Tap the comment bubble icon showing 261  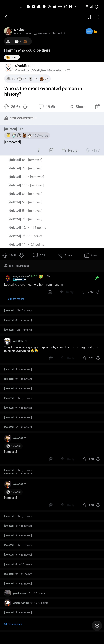click(36, 255)
